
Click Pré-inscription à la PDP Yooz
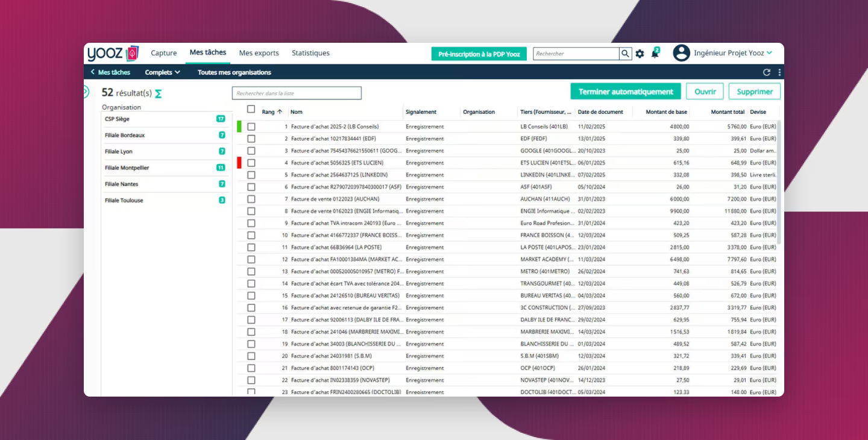(x=479, y=54)
